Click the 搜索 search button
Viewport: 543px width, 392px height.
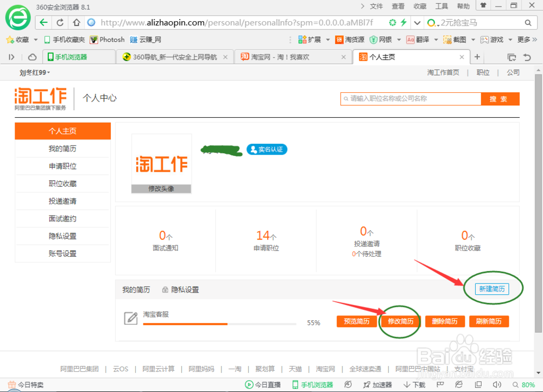click(x=500, y=99)
